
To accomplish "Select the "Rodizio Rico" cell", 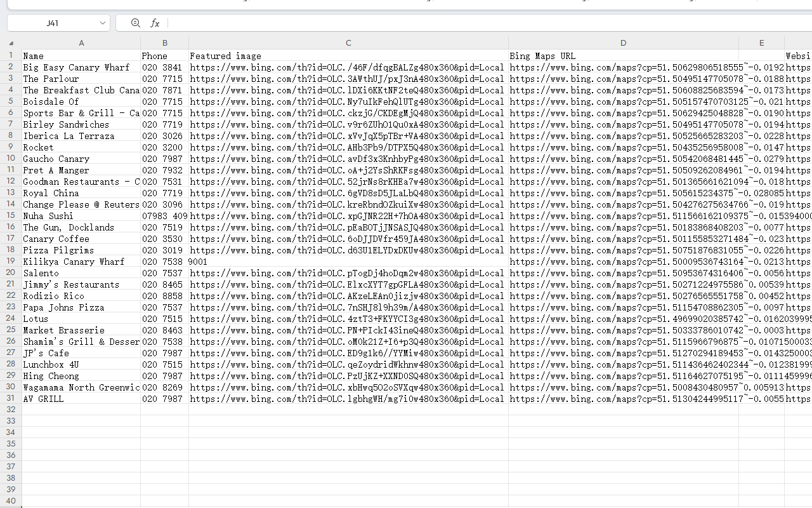I will [x=81, y=296].
